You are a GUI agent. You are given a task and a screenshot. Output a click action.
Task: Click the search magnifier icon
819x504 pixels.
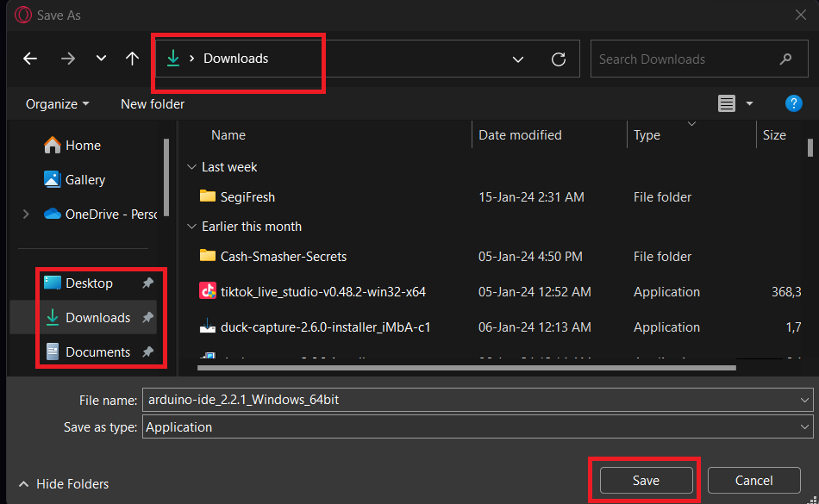pyautogui.click(x=785, y=59)
